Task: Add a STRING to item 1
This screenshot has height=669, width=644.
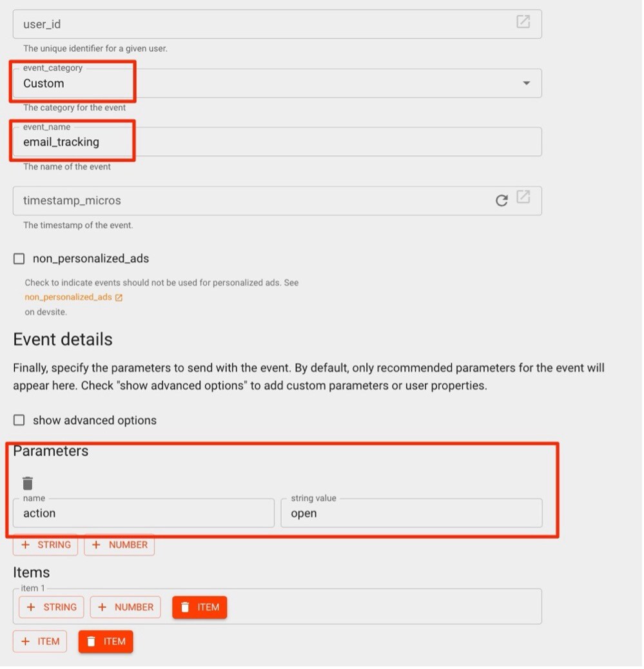Action: point(52,607)
